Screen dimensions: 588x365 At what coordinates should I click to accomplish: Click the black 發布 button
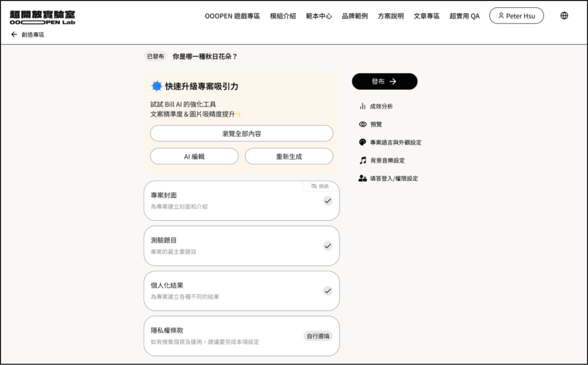click(384, 82)
